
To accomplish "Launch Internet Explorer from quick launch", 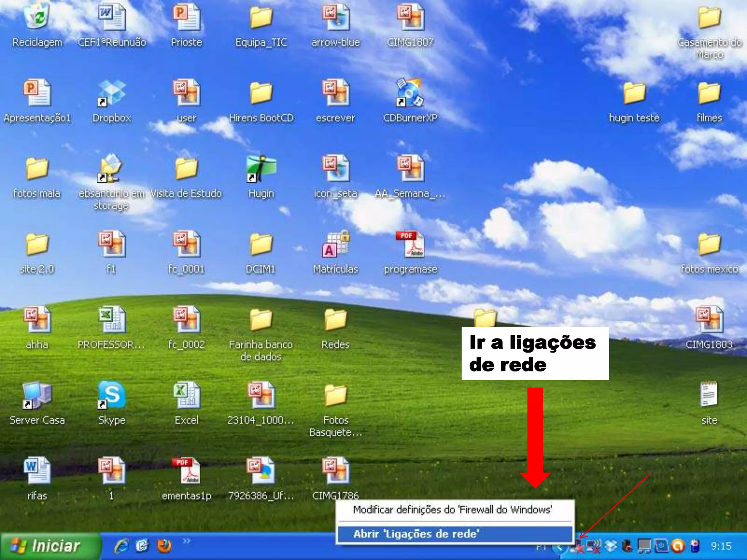I will pos(121,546).
